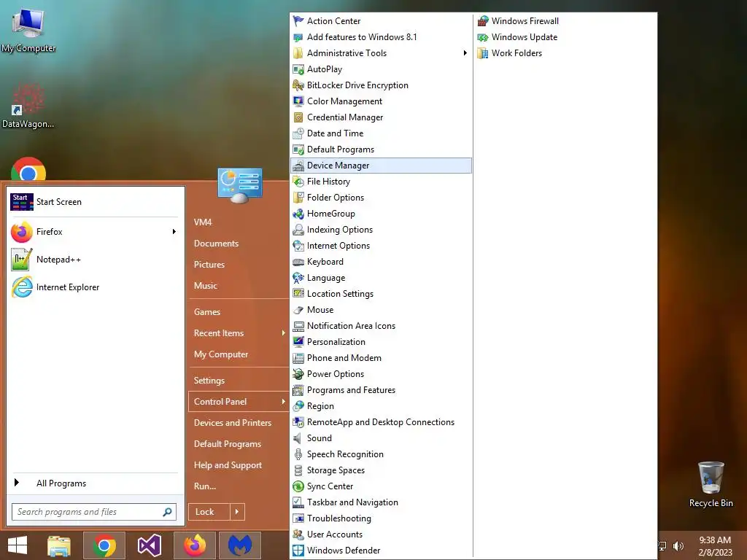This screenshot has width=747, height=560.
Task: Expand Recent Items submenu arrow
Action: coord(283,332)
